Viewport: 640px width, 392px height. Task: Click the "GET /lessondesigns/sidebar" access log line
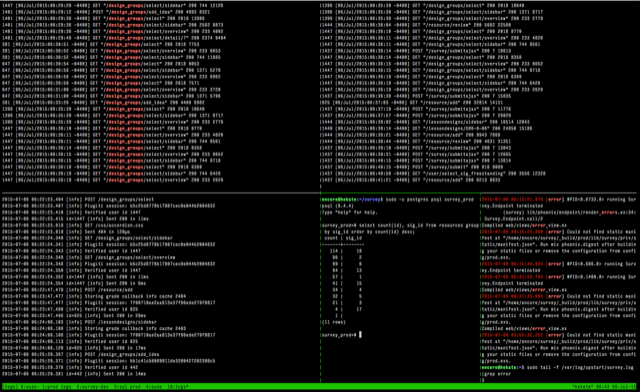pos(425,122)
